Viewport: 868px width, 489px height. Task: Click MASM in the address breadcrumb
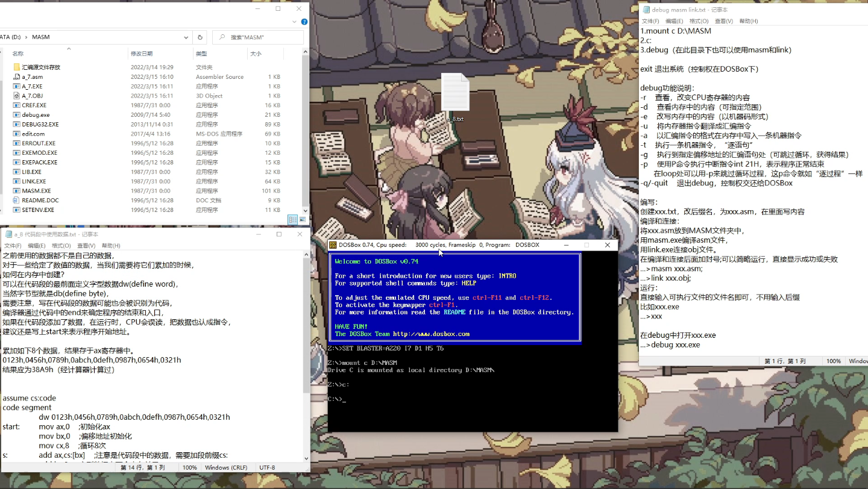(x=41, y=37)
